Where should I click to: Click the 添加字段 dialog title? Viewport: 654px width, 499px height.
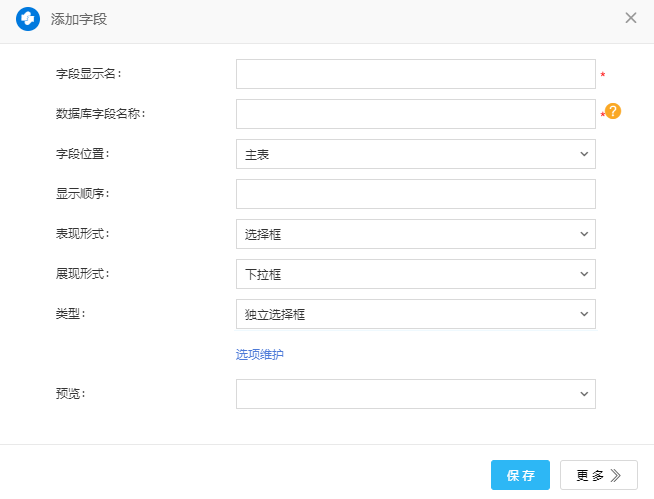79,19
